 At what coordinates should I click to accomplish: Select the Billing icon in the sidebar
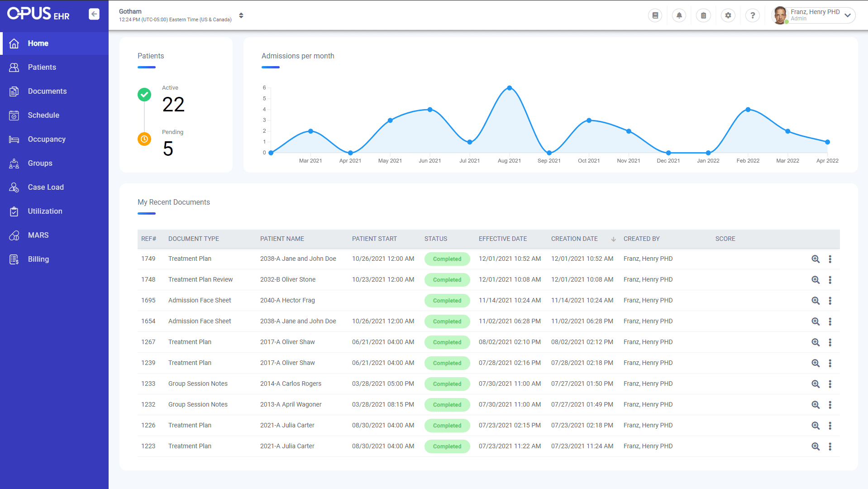14,259
